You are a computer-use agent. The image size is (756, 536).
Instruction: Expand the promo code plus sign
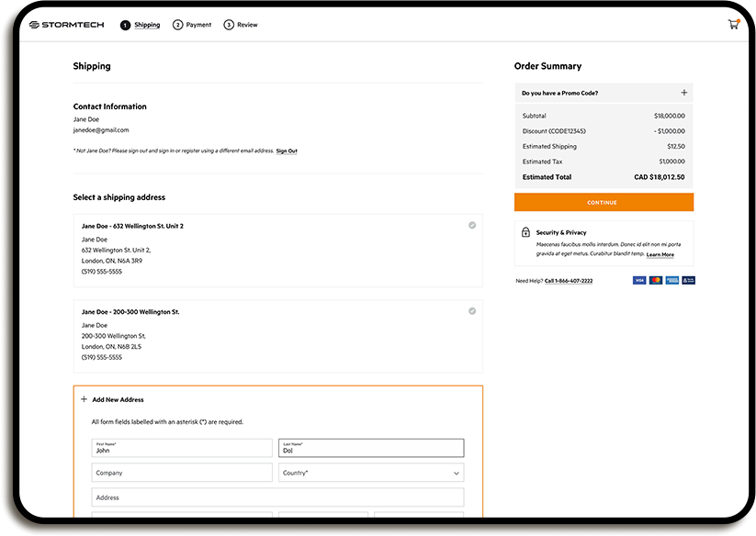pyautogui.click(x=683, y=93)
